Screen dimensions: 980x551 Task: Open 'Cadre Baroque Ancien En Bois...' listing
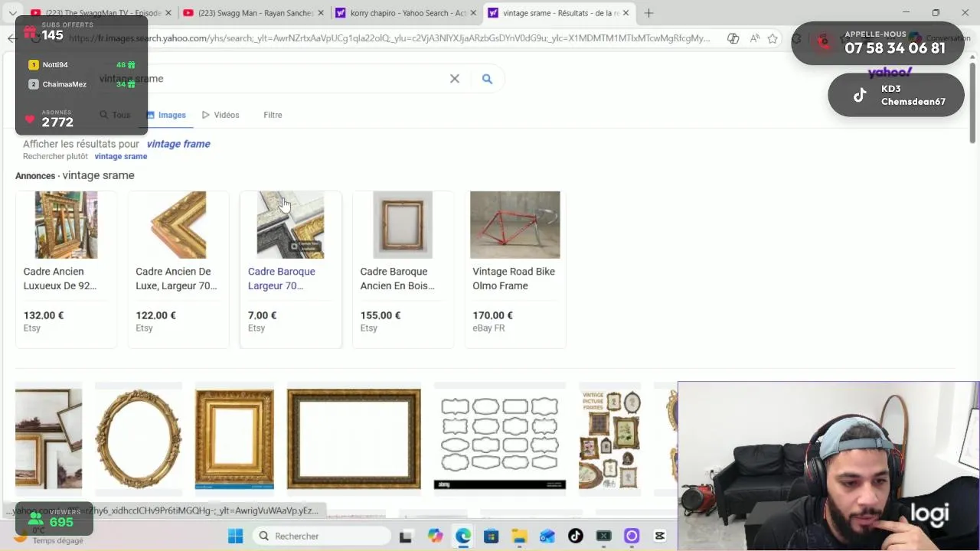tap(397, 279)
